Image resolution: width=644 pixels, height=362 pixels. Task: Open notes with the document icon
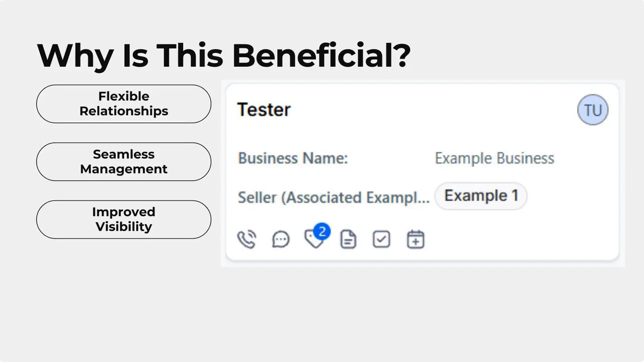[348, 239]
